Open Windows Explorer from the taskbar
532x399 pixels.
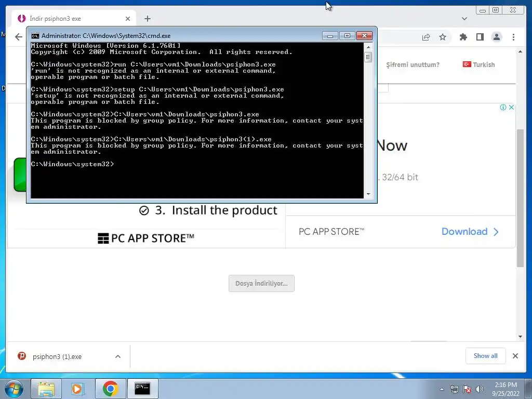(46, 389)
